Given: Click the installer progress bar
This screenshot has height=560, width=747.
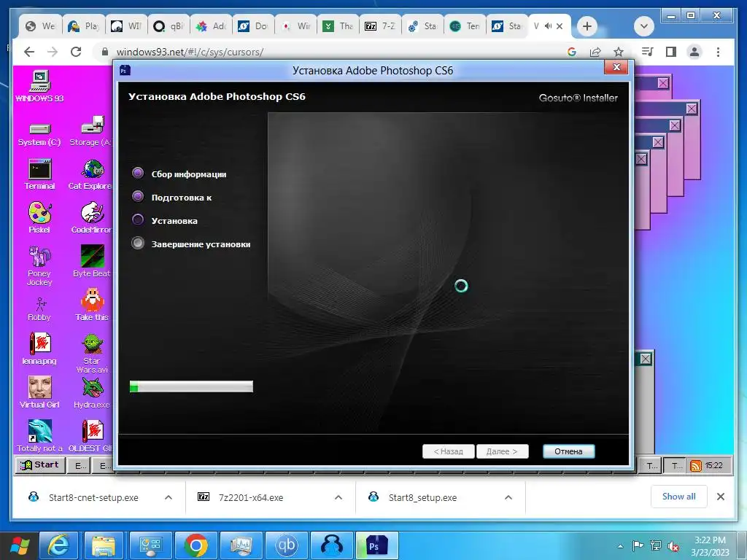Looking at the screenshot, I should click(x=192, y=386).
